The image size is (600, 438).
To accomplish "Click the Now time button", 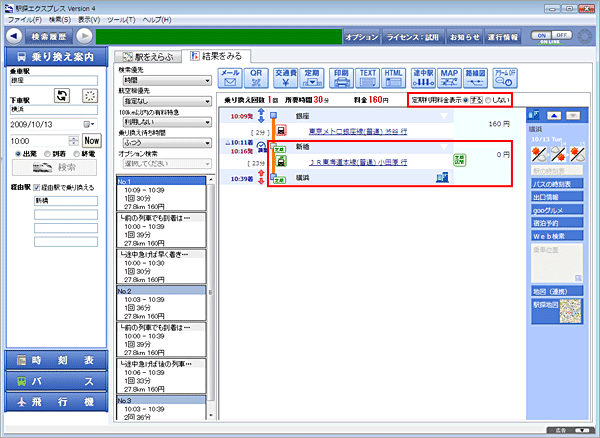I will coord(92,141).
